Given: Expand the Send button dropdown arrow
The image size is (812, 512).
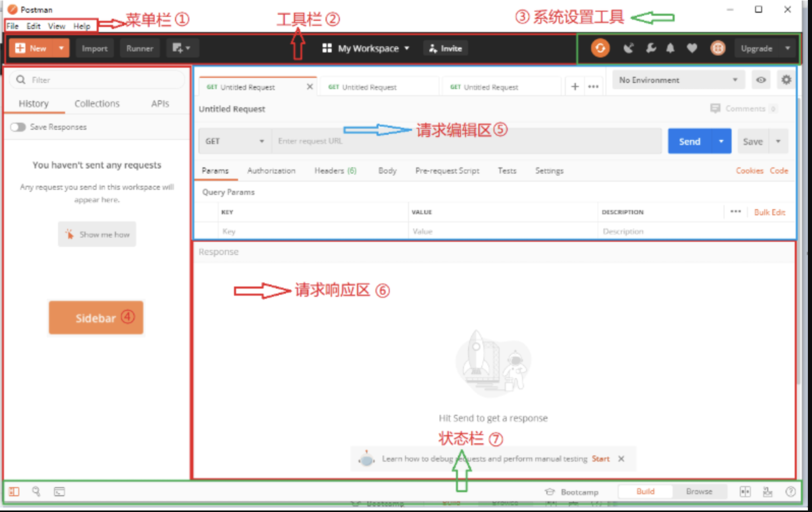Looking at the screenshot, I should [721, 141].
